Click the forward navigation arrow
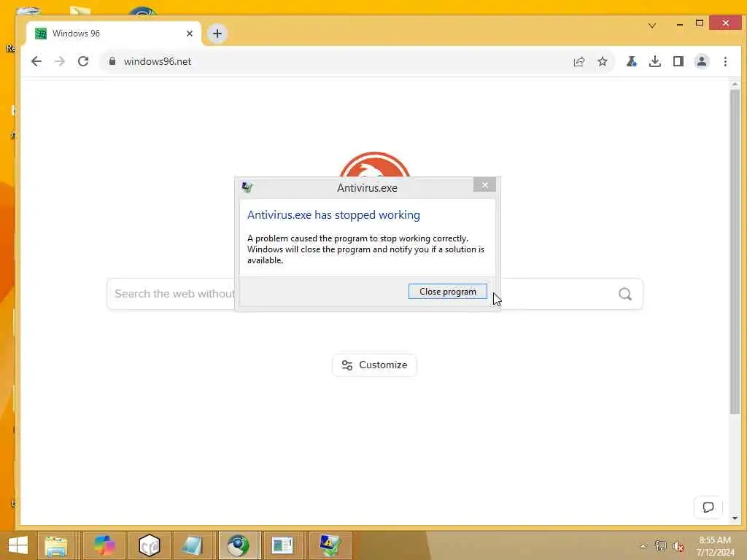Screen dimensions: 747x560 point(60,61)
